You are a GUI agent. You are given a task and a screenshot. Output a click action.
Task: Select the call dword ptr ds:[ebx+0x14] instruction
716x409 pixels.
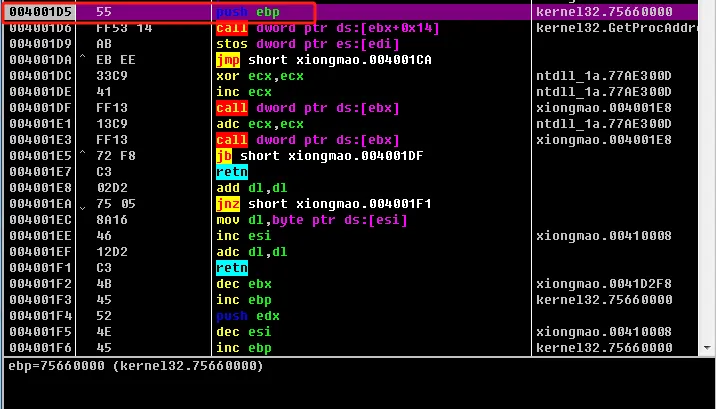327,28
